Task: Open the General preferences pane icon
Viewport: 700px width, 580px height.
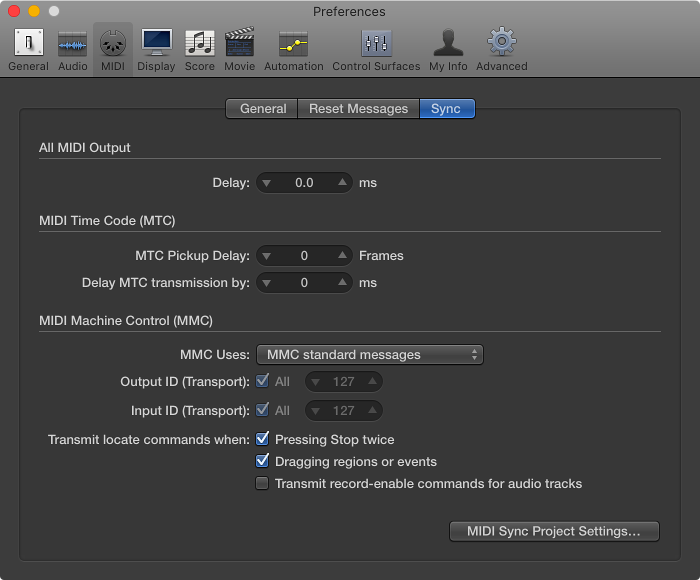Action: [x=29, y=43]
